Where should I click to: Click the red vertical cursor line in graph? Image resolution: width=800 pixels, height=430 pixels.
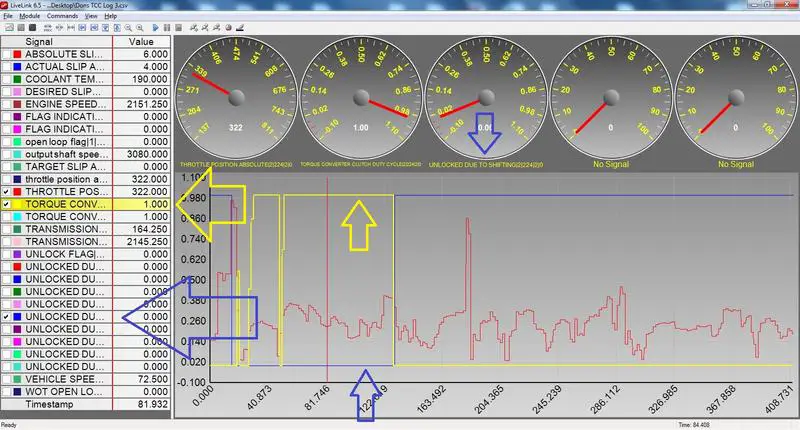[x=327, y=280]
